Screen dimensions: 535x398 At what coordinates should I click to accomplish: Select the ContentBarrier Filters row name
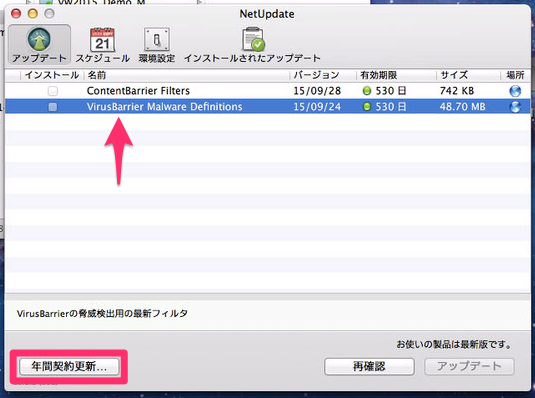138,91
